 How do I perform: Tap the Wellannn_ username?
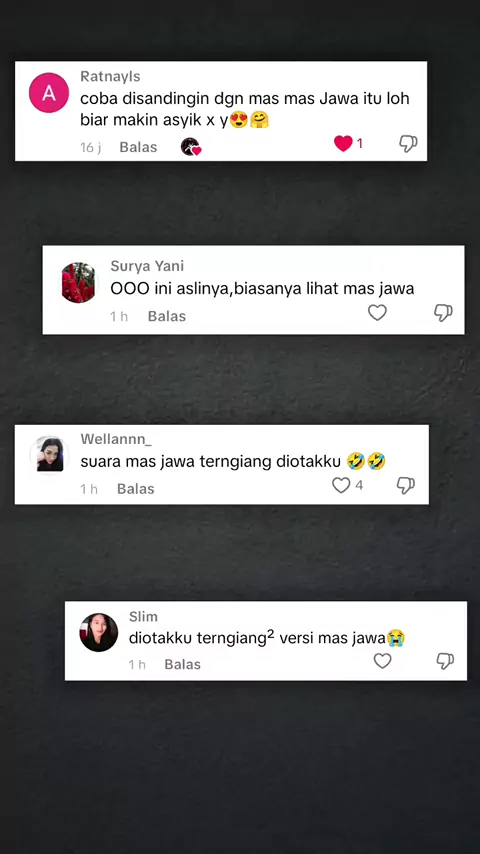click(x=114, y=439)
